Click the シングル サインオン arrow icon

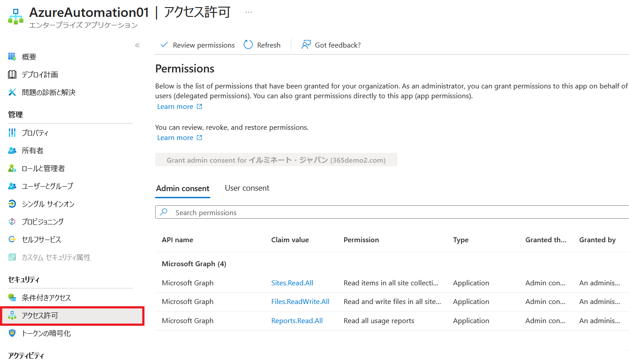click(x=12, y=204)
